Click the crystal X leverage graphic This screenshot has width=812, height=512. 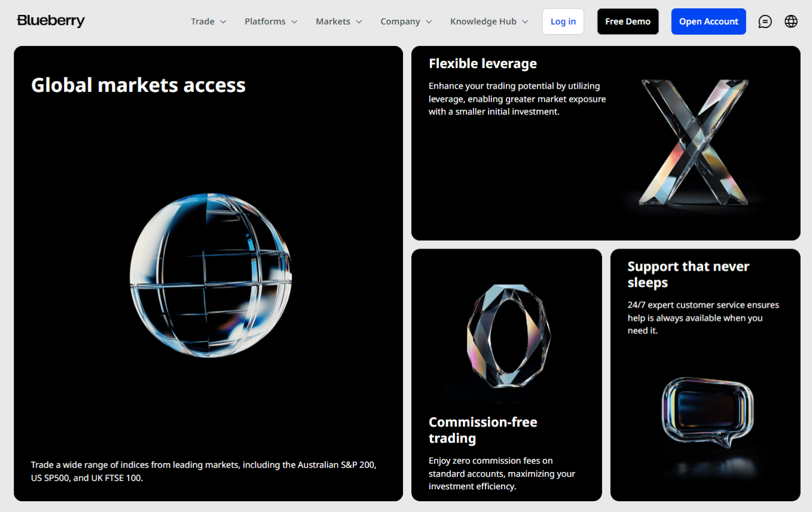[694, 142]
